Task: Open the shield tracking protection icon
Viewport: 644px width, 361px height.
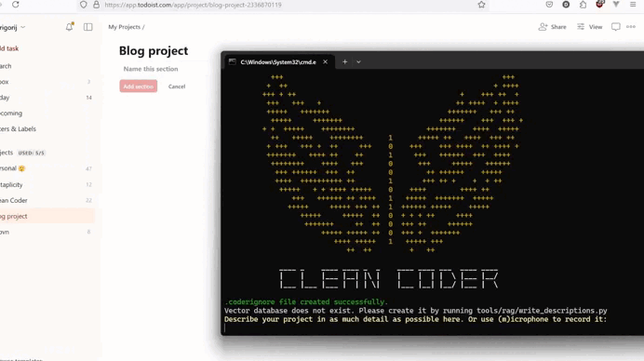Action: pos(84,5)
